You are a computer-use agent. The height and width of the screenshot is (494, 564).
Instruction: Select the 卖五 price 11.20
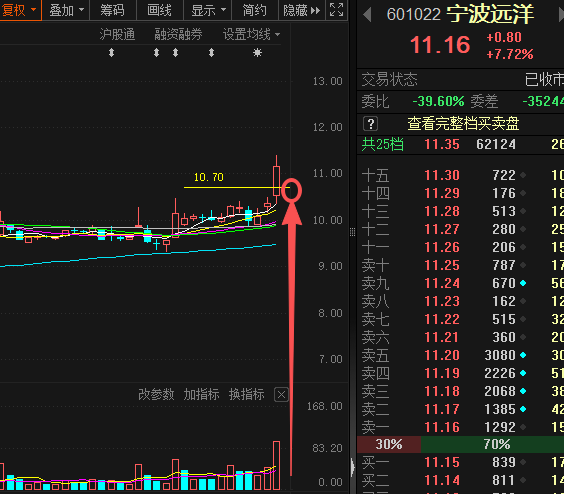[442, 355]
